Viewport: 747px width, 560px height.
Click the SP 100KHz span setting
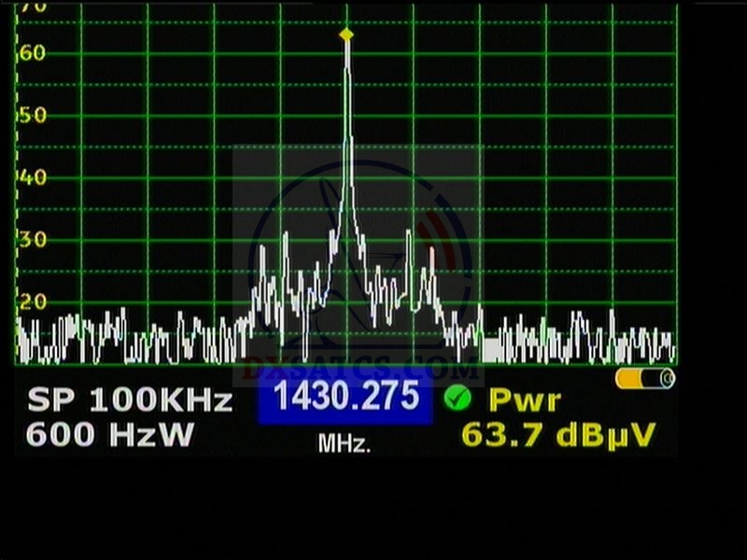130,400
